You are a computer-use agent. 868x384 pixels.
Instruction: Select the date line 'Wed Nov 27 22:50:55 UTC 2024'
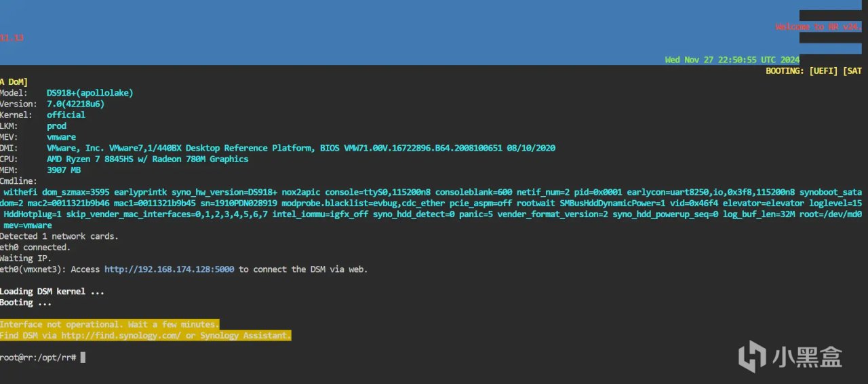pos(732,60)
